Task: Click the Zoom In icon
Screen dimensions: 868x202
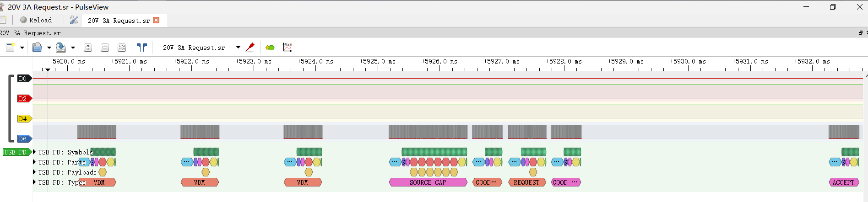Action: click(x=88, y=48)
